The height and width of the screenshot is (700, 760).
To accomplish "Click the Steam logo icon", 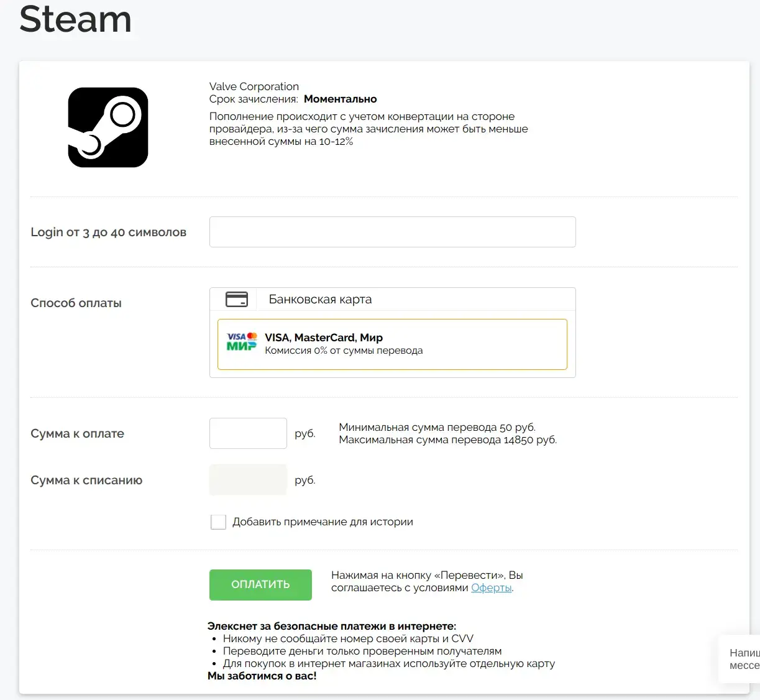I will pyautogui.click(x=108, y=127).
